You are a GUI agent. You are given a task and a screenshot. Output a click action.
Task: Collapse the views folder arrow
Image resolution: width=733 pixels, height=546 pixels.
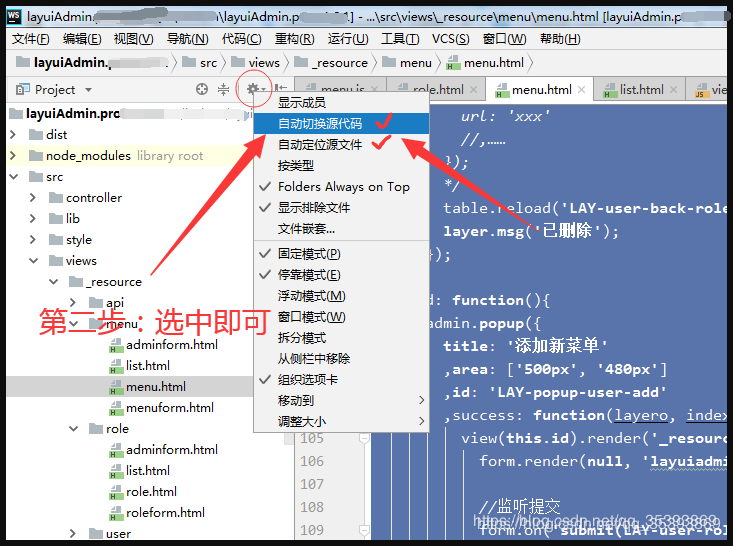[34, 261]
